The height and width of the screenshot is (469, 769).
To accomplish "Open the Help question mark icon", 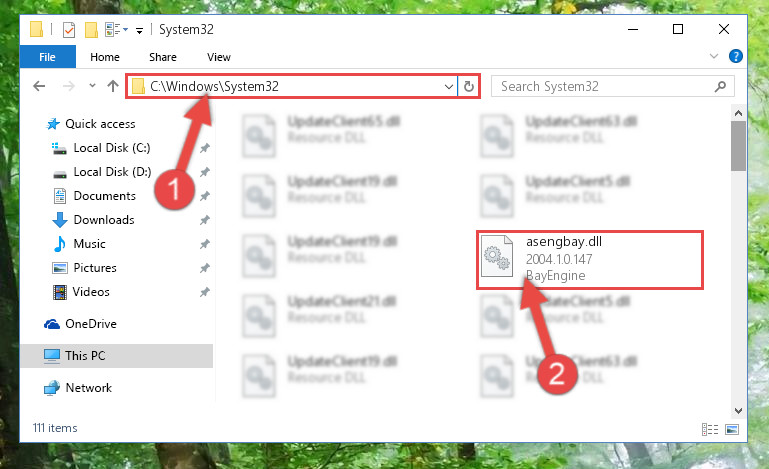I will pyautogui.click(x=735, y=56).
